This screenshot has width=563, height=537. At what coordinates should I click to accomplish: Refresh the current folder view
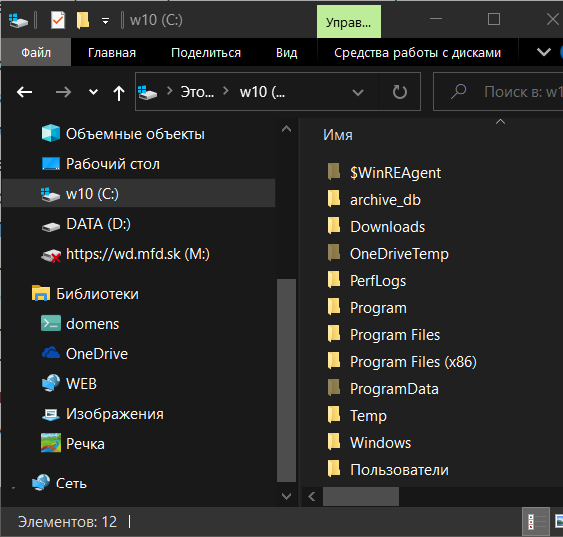point(399,92)
